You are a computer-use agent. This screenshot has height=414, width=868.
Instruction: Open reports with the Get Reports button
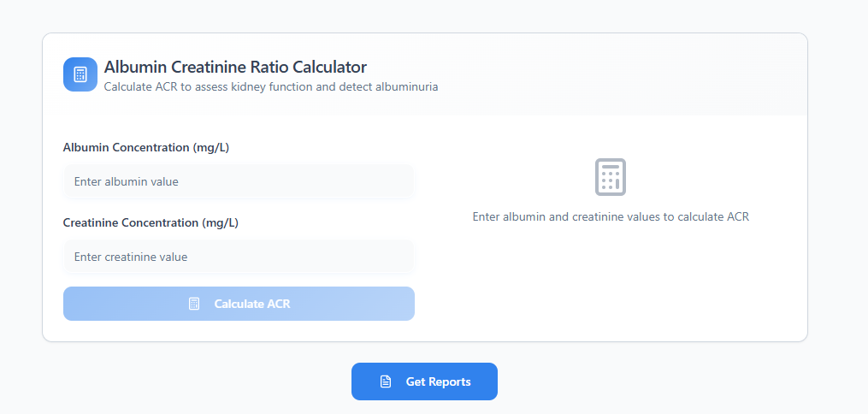(424, 381)
